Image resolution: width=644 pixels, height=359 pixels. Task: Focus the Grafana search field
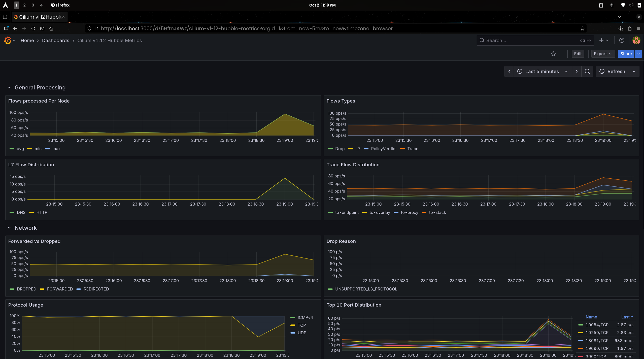coord(531,40)
